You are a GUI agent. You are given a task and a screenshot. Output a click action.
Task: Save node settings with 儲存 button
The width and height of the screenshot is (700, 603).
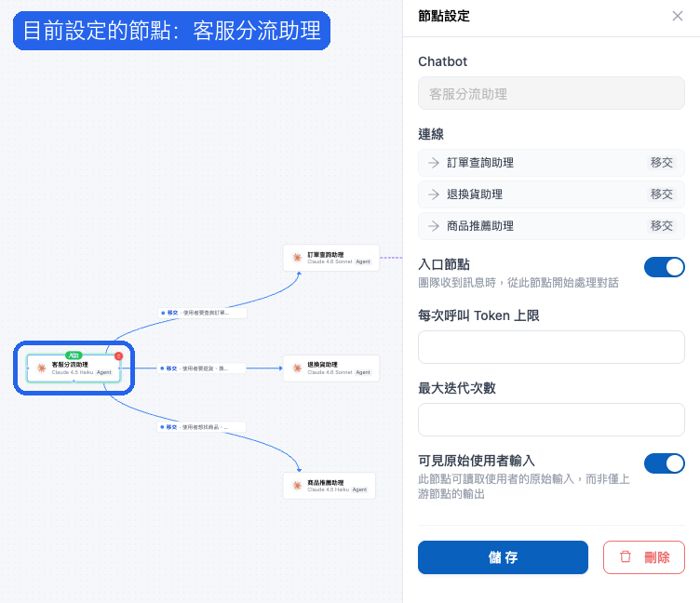(503, 557)
